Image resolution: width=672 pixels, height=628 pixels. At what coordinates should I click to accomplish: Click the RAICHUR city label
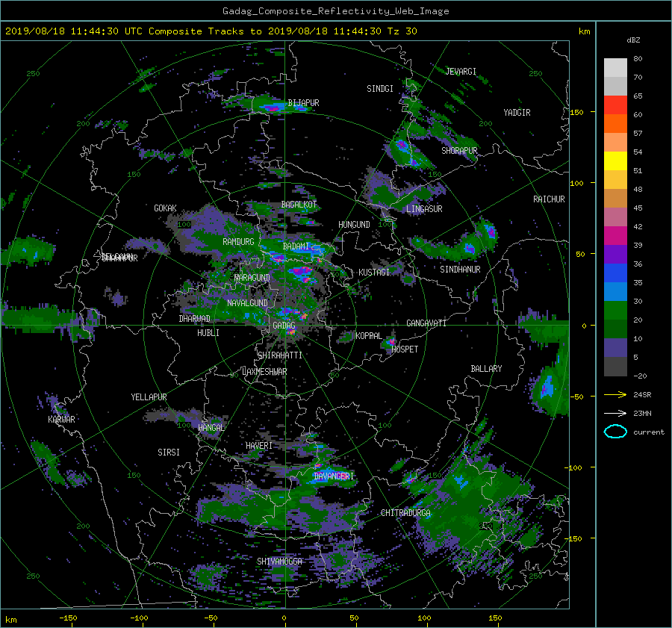click(549, 199)
